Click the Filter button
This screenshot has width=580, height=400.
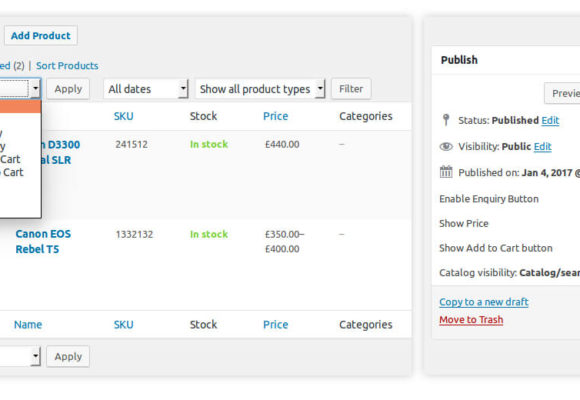pyautogui.click(x=351, y=89)
